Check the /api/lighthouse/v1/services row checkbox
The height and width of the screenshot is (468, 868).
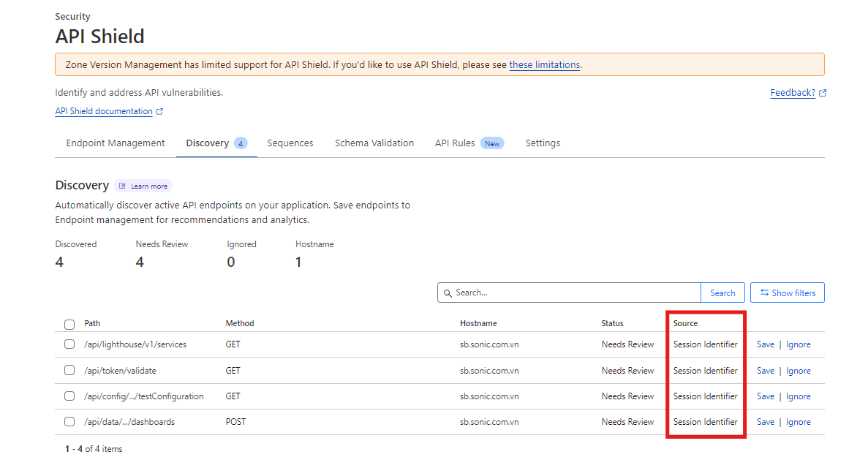coord(69,344)
